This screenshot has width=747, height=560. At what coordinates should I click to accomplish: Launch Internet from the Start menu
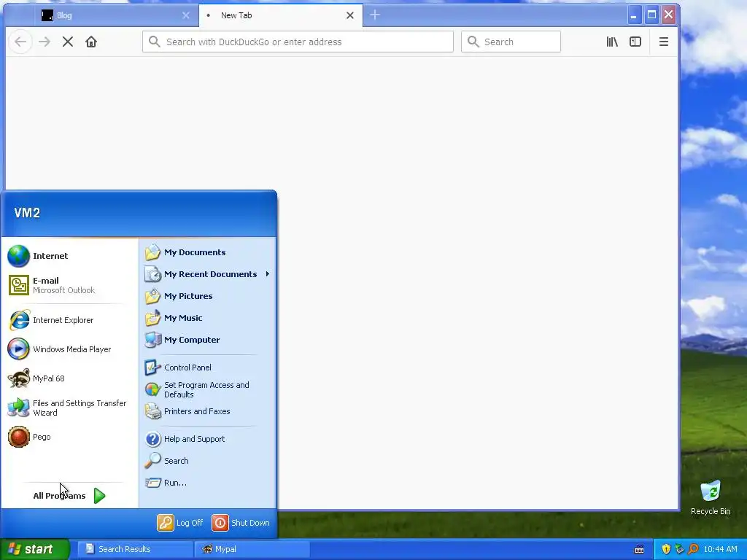69,256
